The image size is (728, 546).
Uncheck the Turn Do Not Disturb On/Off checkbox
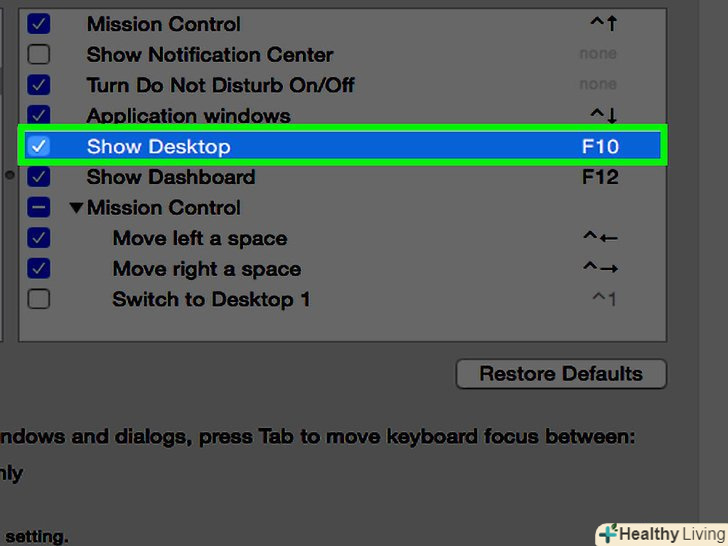(x=39, y=85)
